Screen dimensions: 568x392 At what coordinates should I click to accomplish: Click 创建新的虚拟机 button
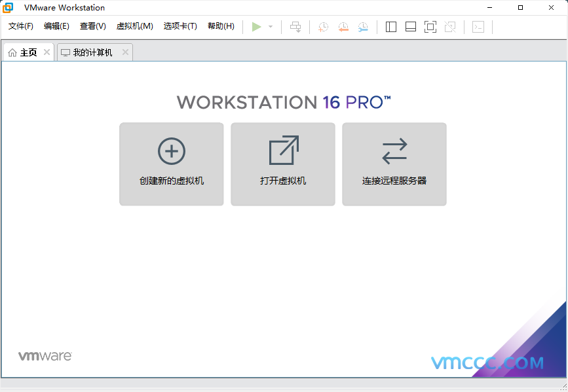172,164
